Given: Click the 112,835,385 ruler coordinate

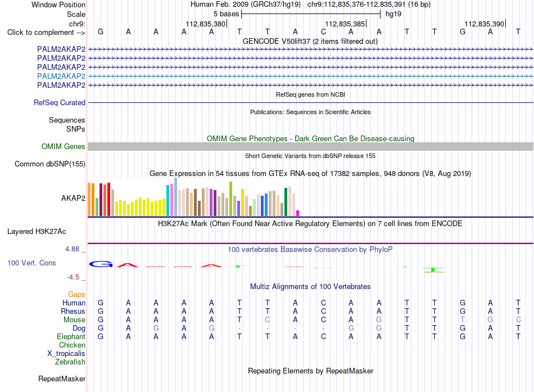Looking at the screenshot, I should click(345, 24).
